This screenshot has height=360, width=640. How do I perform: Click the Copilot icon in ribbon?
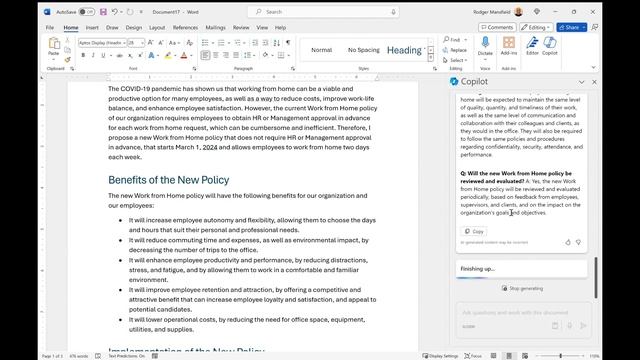550,42
